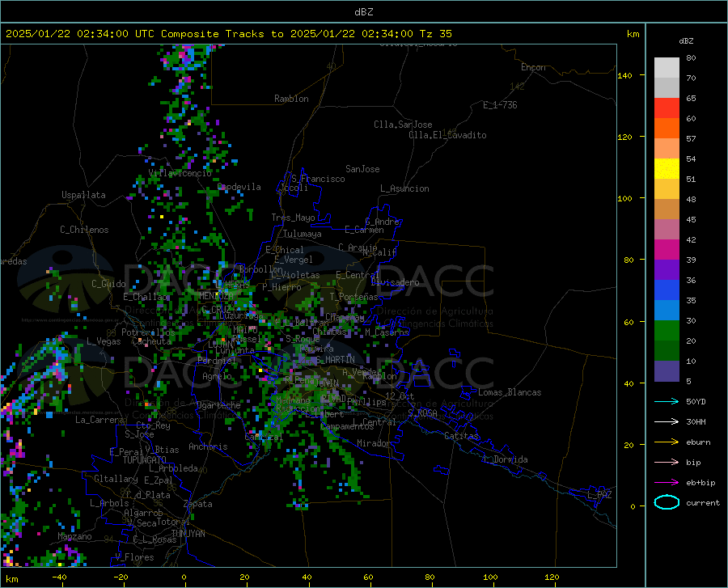This screenshot has width=728, height=588.
Task: Click the Cacheuta label on map
Action: [x=152, y=341]
